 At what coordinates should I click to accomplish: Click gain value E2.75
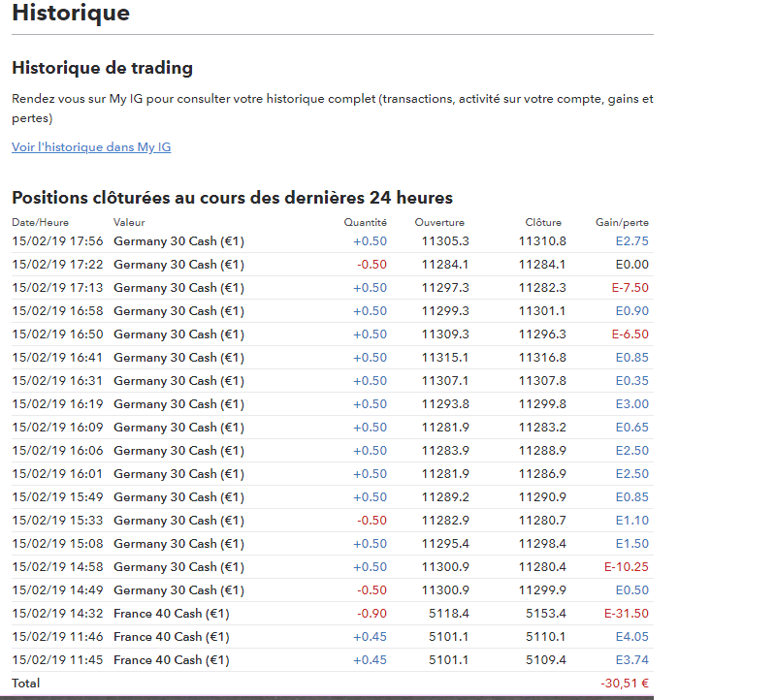[x=632, y=240]
